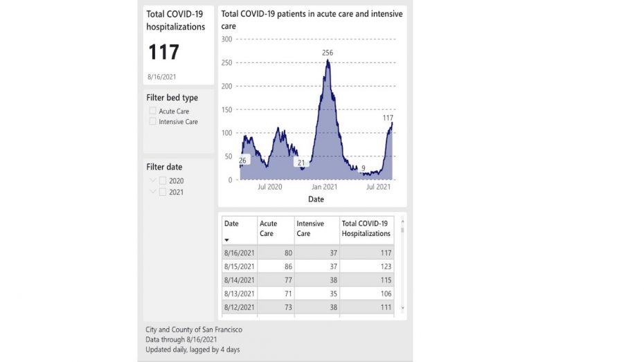Click the 117 data label on chart

coord(388,118)
